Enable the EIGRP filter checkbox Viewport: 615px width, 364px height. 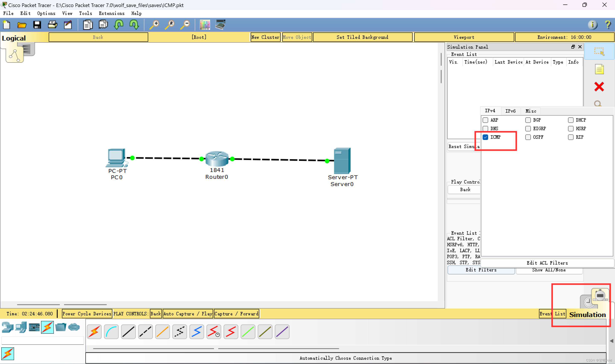point(528,128)
